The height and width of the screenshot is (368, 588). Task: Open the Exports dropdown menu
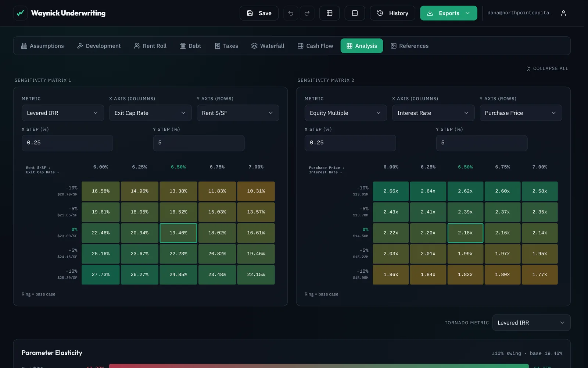point(449,13)
